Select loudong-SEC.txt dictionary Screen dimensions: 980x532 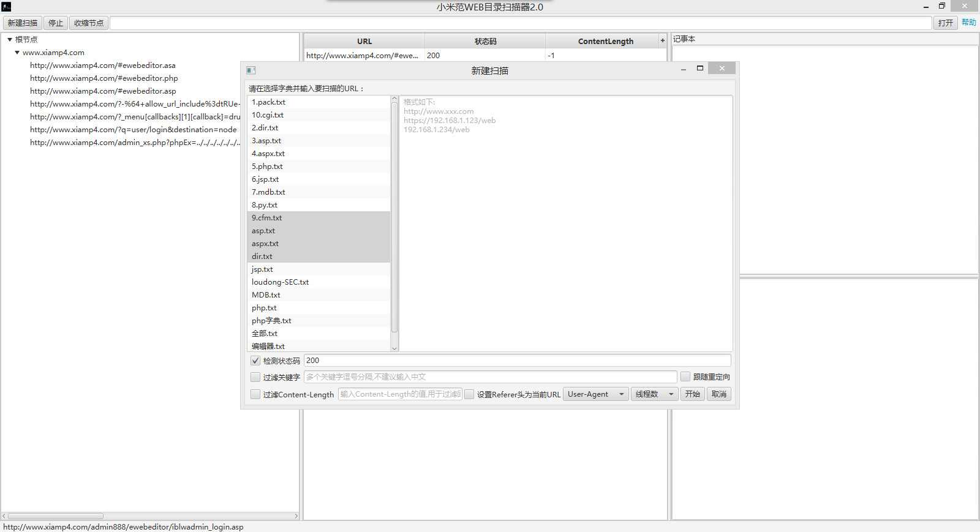[318, 282]
